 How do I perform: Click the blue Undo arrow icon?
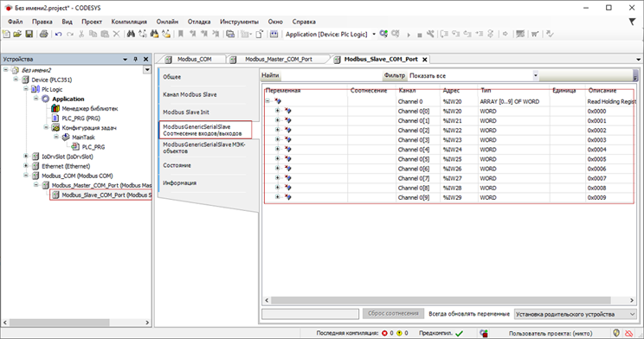click(x=58, y=34)
